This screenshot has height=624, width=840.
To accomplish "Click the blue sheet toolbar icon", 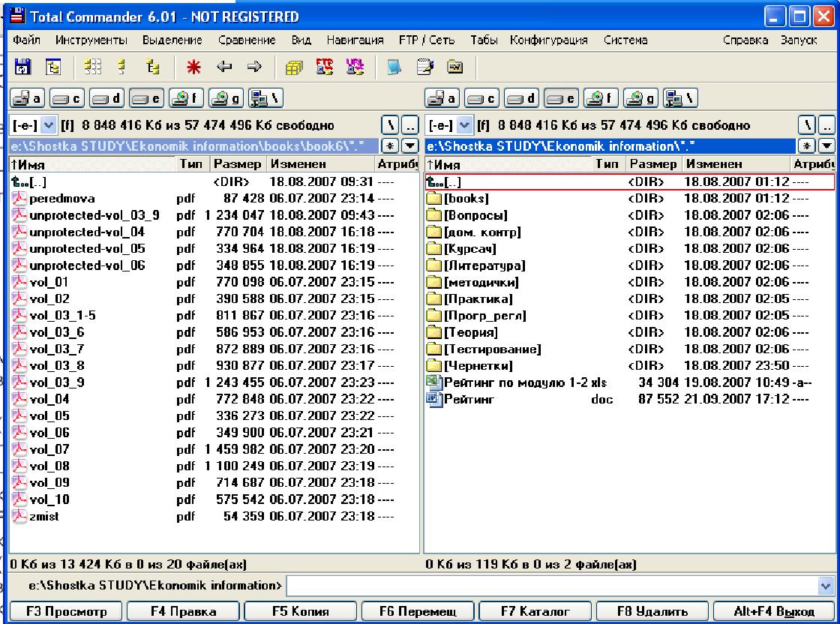I will 394,67.
